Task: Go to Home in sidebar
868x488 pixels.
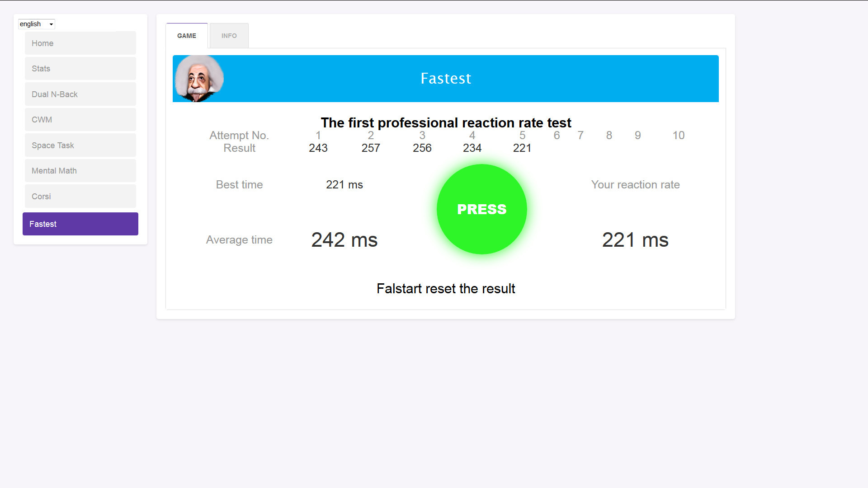Action: 80,43
